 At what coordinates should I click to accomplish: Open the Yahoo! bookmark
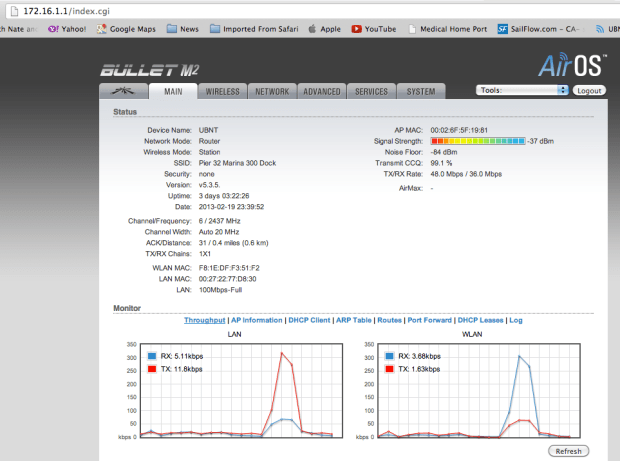pyautogui.click(x=67, y=29)
